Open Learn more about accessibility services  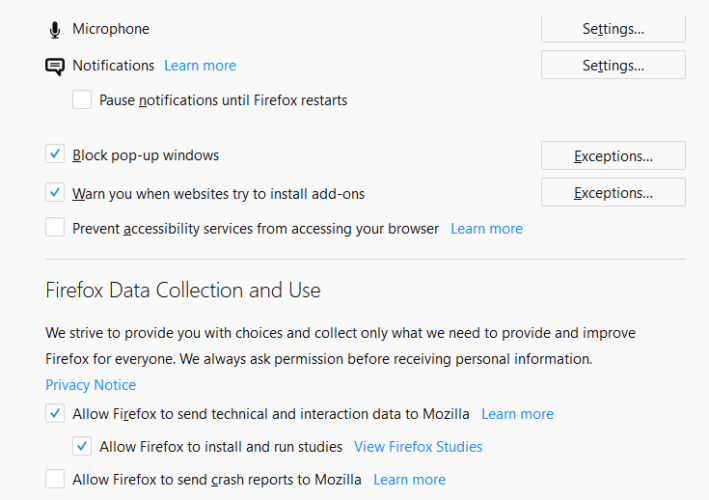pos(487,229)
